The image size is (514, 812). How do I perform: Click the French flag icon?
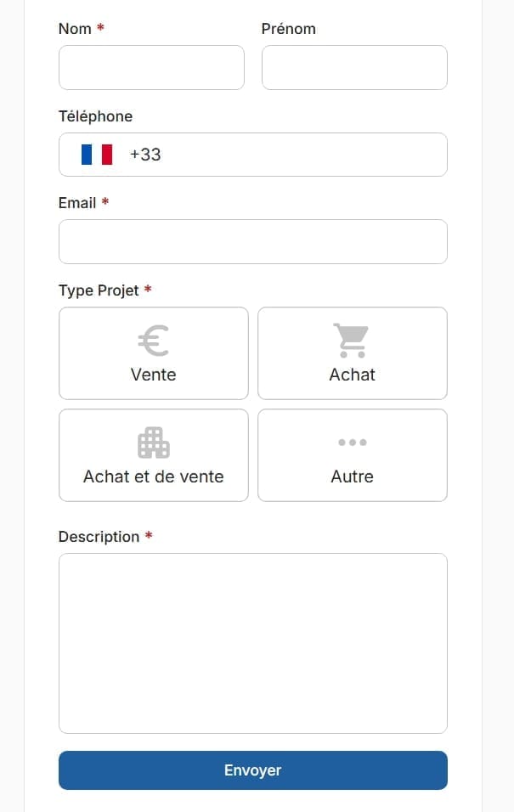pos(97,155)
